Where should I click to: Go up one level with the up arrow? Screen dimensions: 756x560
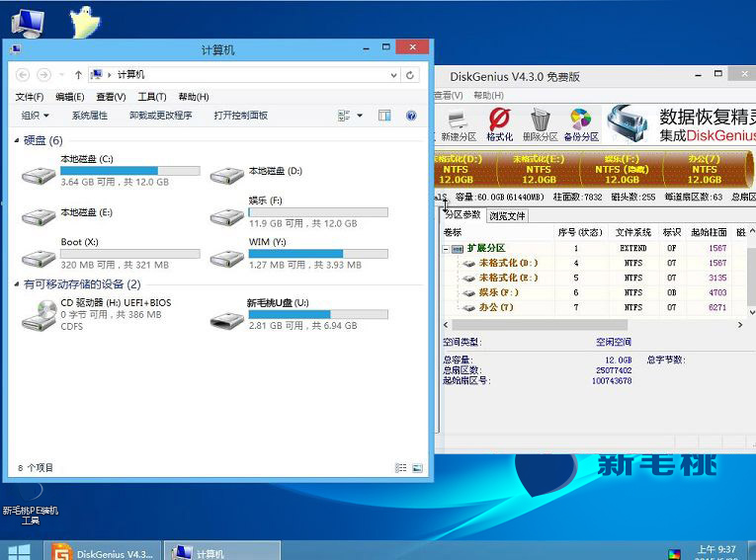(78, 75)
